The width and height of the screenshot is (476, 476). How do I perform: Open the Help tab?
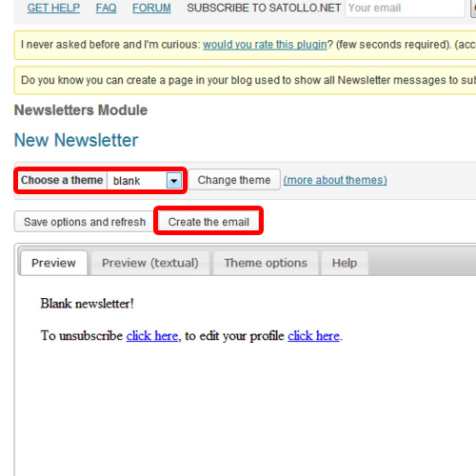345,263
